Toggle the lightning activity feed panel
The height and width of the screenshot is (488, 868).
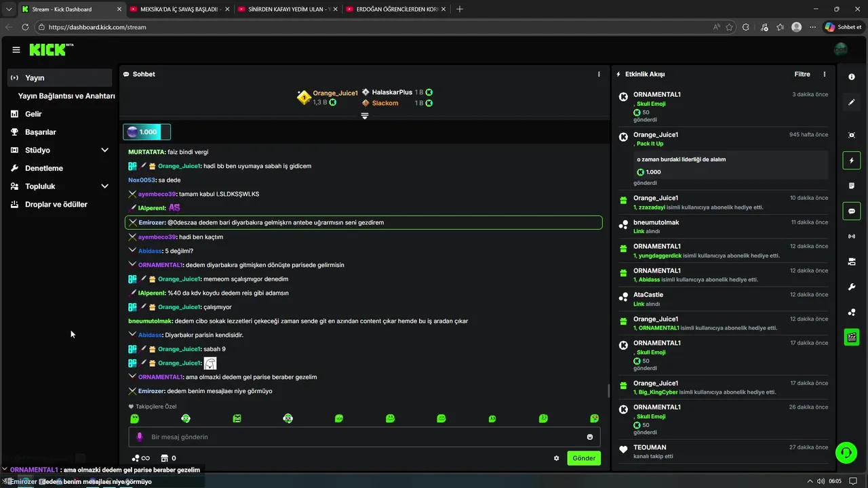pos(852,161)
